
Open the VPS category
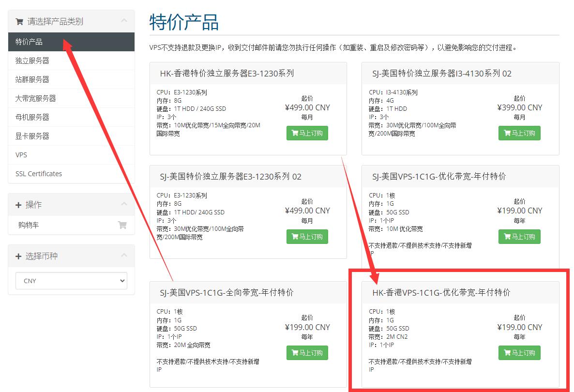click(x=21, y=155)
